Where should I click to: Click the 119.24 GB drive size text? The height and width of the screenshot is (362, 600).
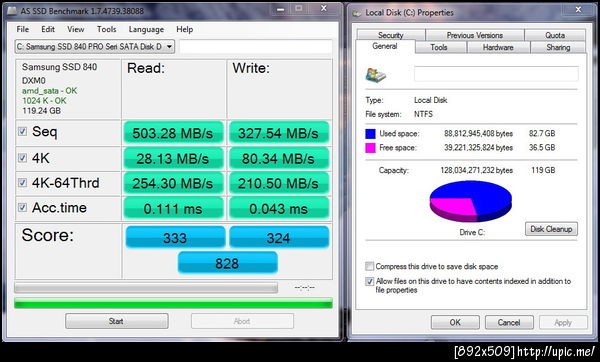click(x=41, y=111)
